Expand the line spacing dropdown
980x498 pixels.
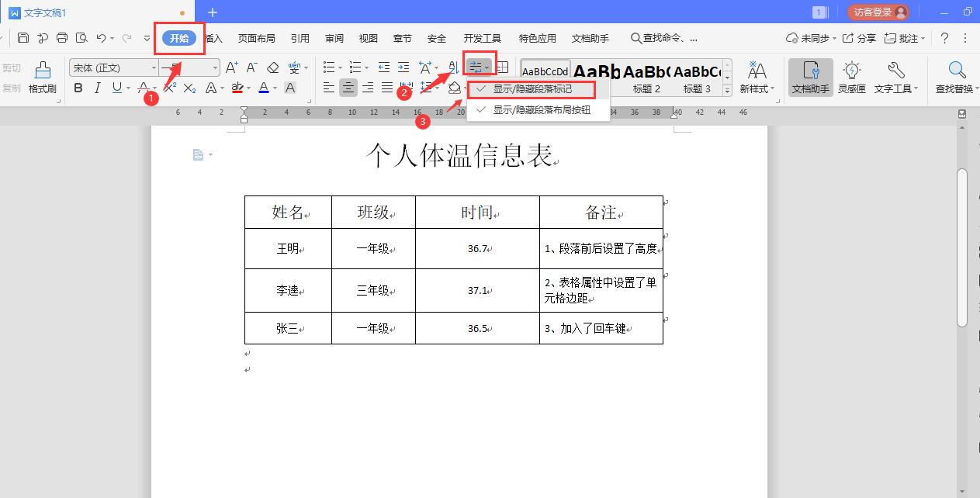coord(438,88)
